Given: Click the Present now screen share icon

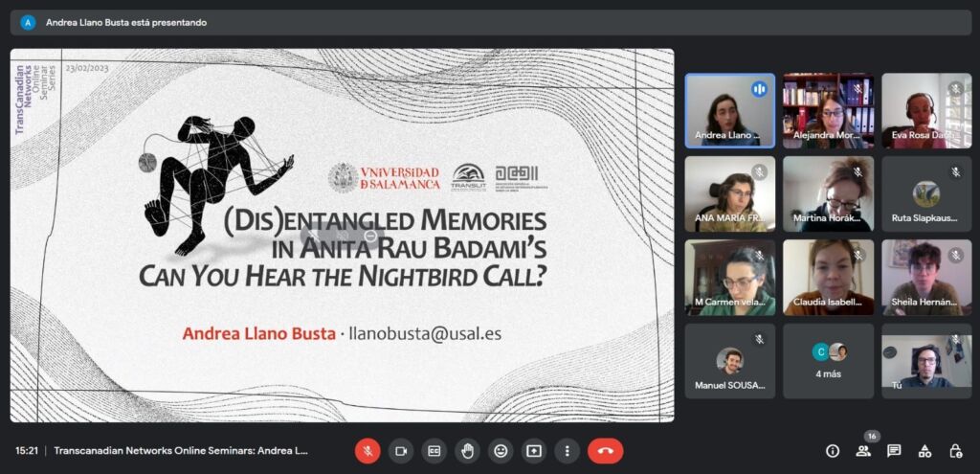Looking at the screenshot, I should pyautogui.click(x=533, y=450).
